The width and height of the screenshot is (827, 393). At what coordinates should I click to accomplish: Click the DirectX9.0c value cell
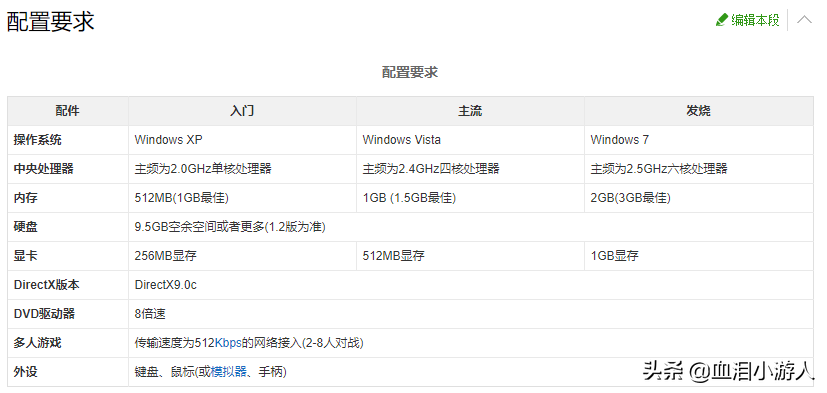pos(470,285)
